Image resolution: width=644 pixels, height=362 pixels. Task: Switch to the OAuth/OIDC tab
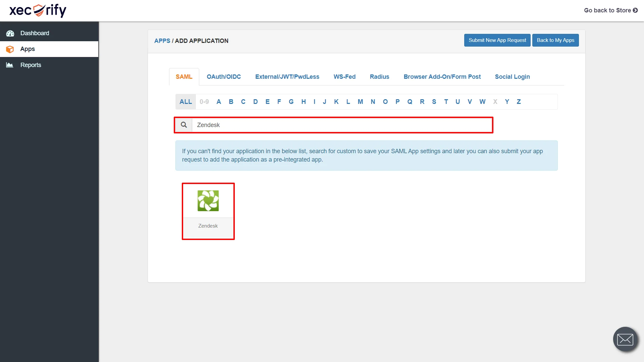coord(224,77)
